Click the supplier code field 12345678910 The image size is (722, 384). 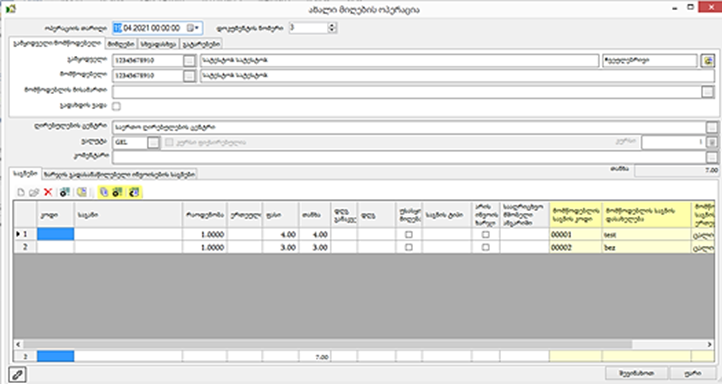click(x=147, y=76)
